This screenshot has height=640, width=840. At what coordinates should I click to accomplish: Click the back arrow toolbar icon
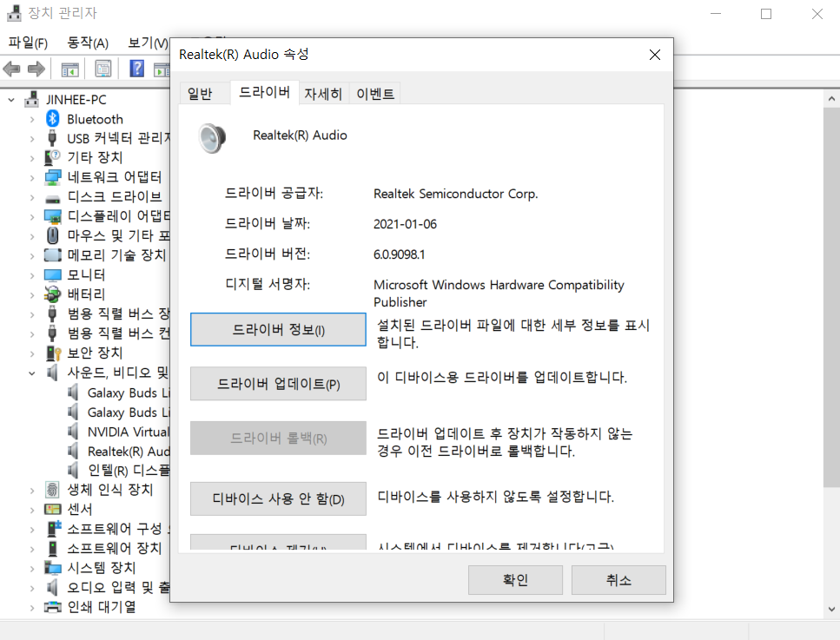coord(11,69)
